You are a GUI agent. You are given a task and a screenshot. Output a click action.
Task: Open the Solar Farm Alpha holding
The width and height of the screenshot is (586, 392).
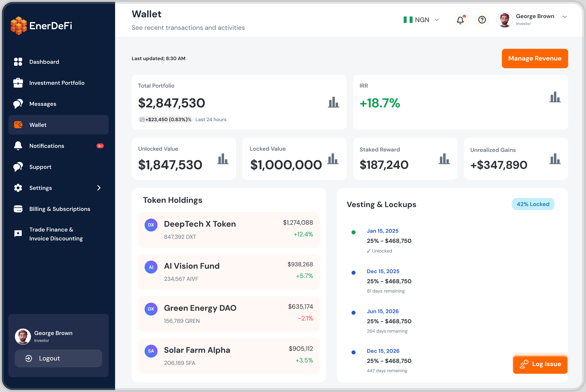pyautogui.click(x=229, y=356)
